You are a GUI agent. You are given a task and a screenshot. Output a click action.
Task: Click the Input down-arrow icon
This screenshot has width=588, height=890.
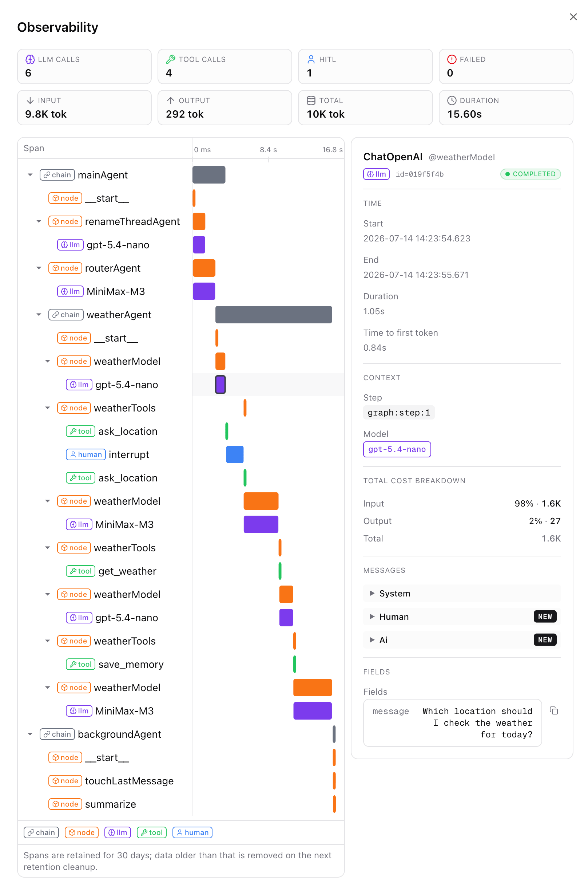click(30, 101)
